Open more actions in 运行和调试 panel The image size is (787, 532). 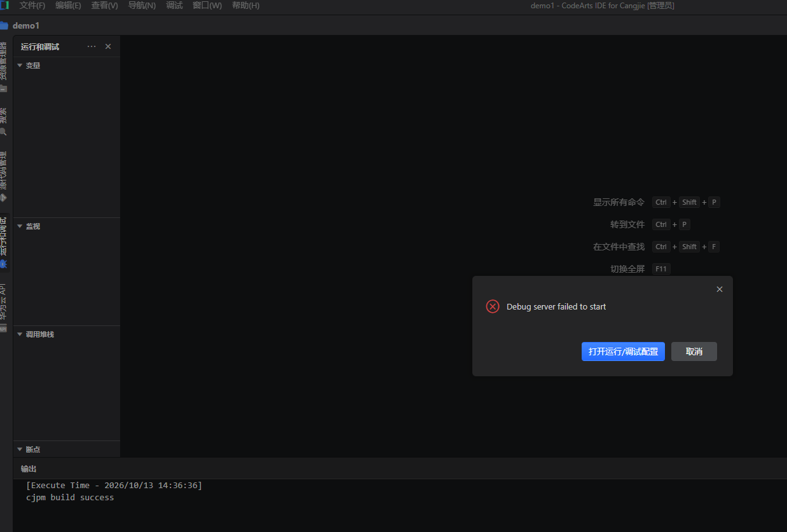point(92,46)
